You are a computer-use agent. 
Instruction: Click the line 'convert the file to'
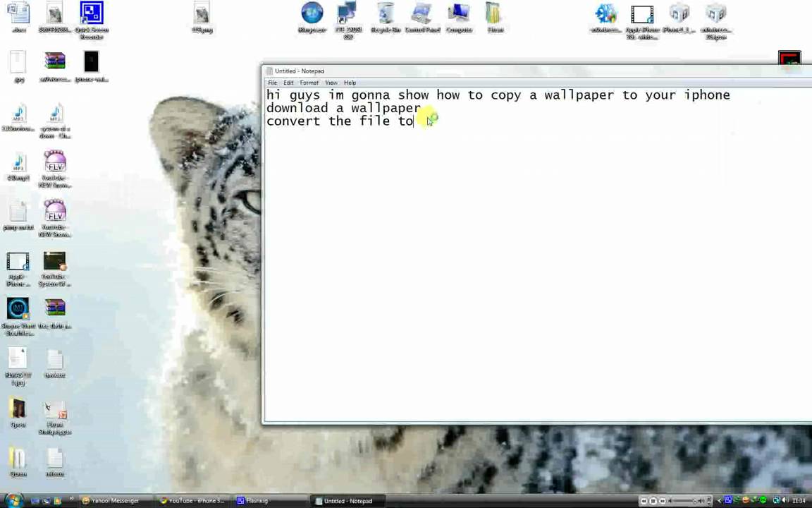(x=340, y=121)
